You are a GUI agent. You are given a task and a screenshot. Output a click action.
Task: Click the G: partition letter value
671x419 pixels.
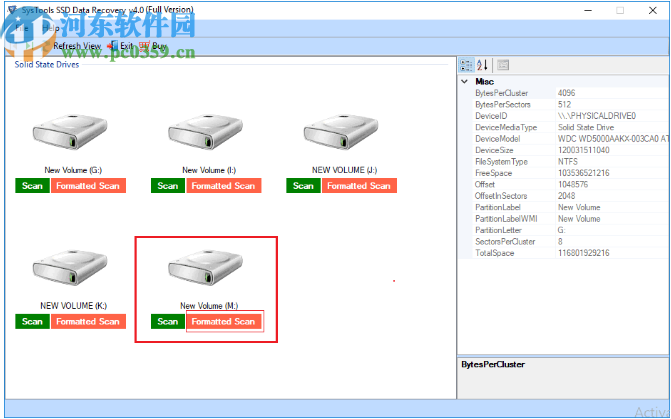[561, 230]
